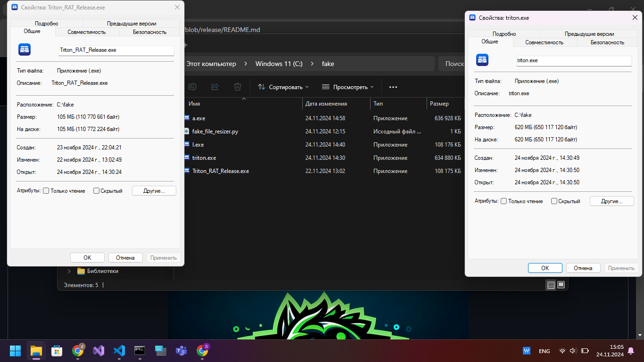Click the l.exe file icon in the list
This screenshot has width=644, height=362.
(187, 145)
